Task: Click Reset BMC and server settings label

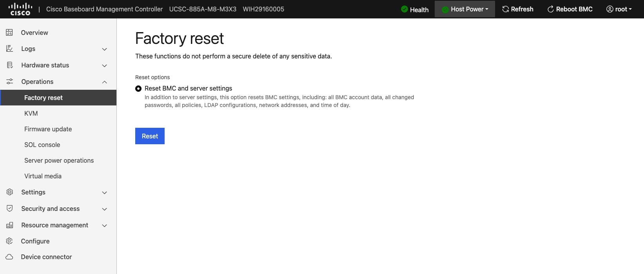Action: pos(189,88)
